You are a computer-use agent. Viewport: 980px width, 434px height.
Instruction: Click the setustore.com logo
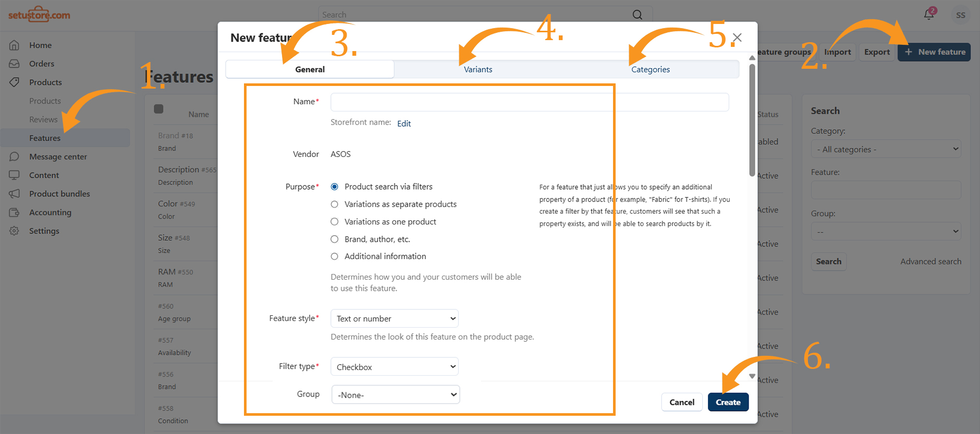(39, 14)
